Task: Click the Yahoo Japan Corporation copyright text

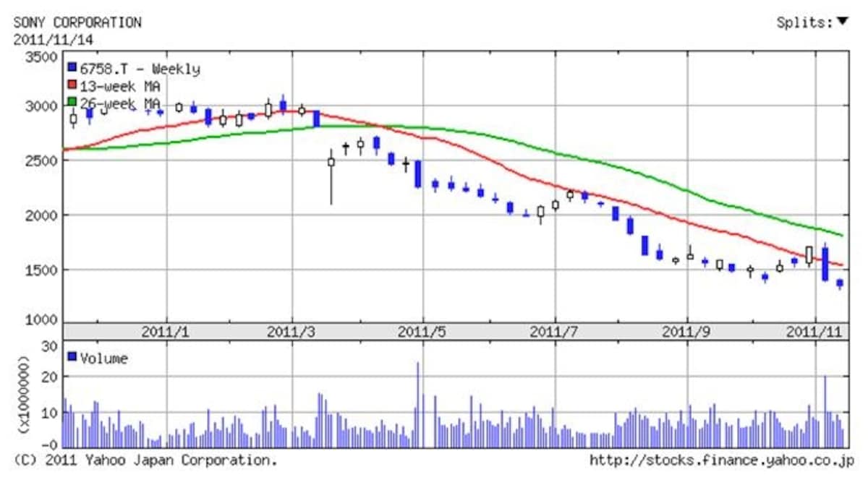Action: tap(145, 460)
